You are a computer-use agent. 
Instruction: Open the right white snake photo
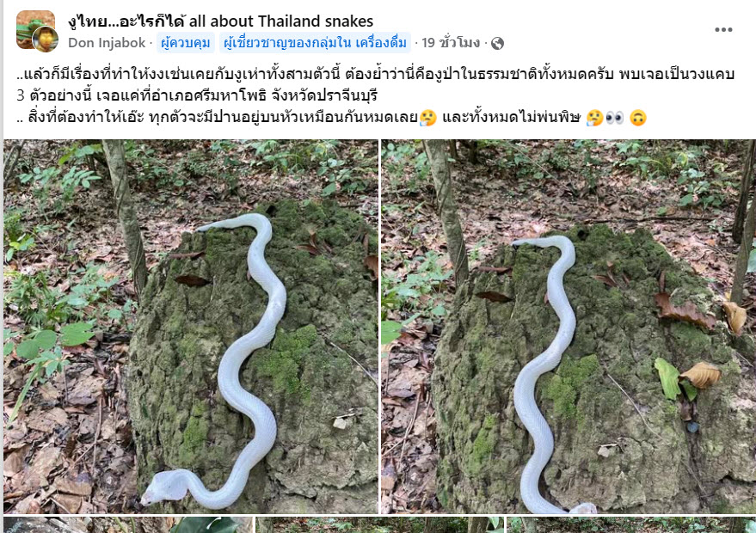pyautogui.click(x=569, y=327)
